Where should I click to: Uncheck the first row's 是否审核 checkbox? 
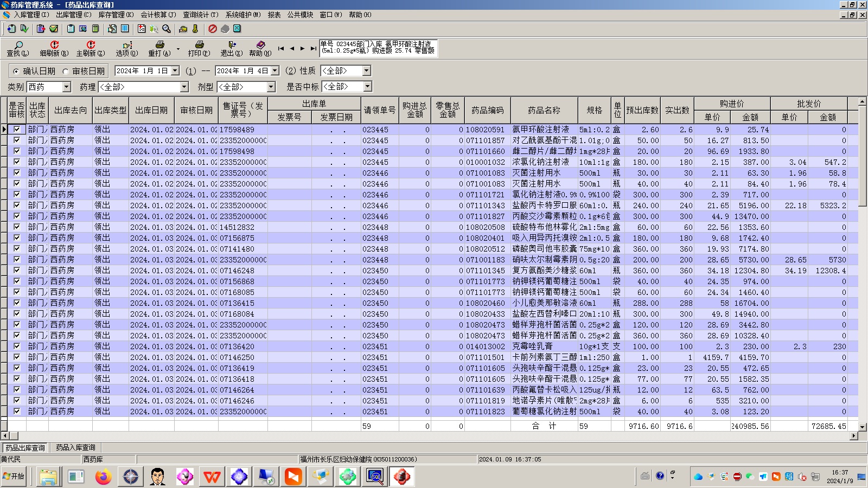[17, 130]
